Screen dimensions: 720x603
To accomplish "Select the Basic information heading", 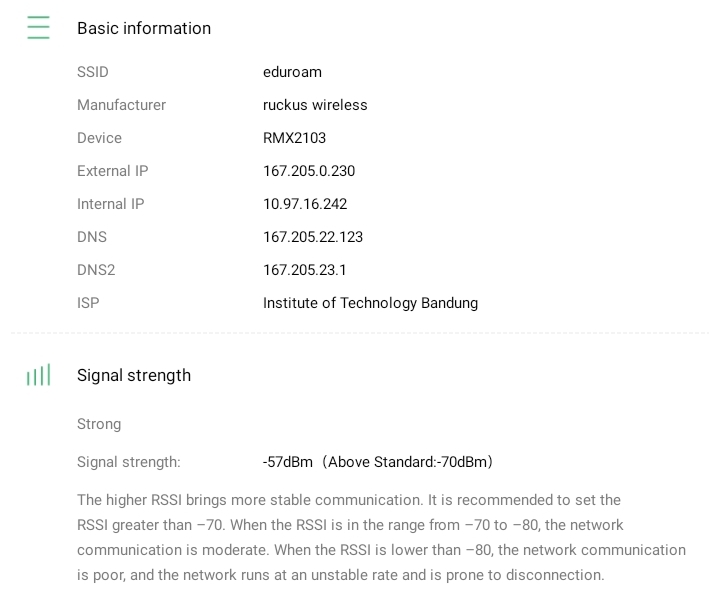I will click(x=144, y=28).
